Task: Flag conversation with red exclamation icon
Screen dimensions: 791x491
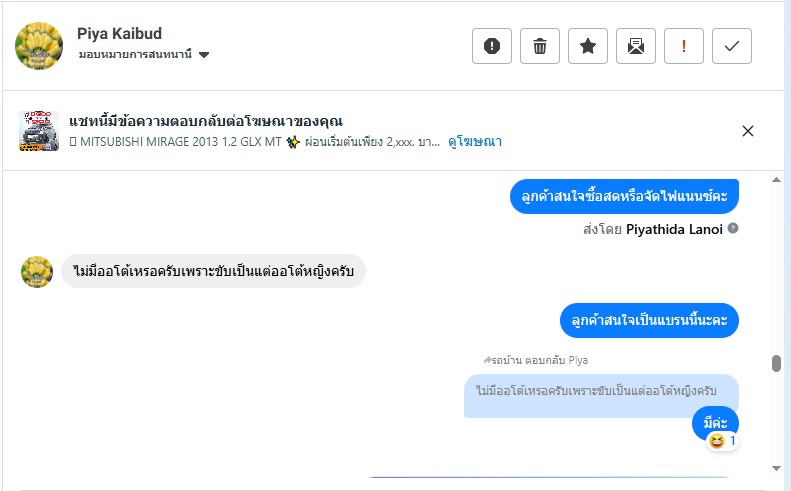Action: tap(684, 46)
